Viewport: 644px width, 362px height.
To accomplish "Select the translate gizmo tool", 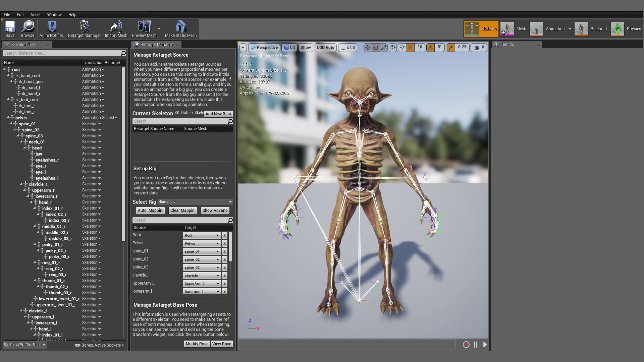I will [x=367, y=48].
